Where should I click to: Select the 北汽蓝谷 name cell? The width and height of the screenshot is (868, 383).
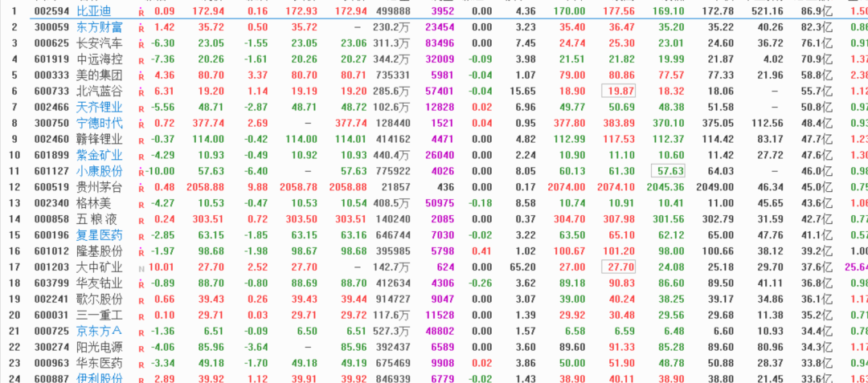coord(100,92)
